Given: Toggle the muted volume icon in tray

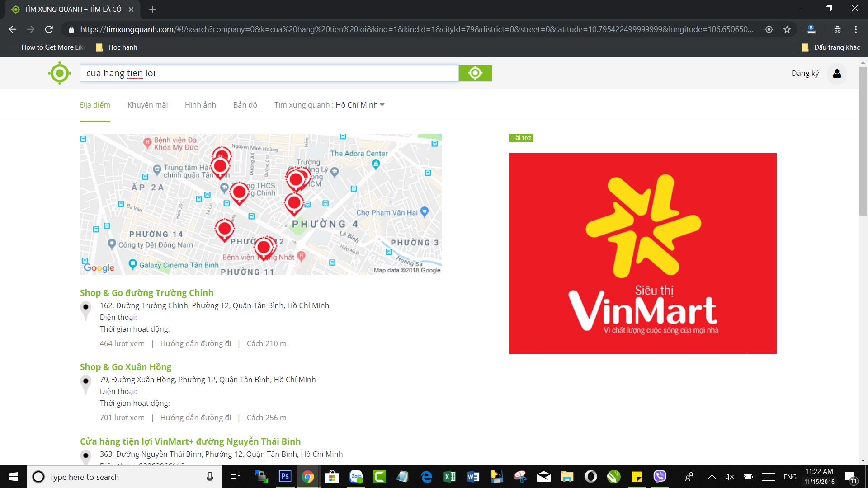Looking at the screenshot, I should (x=729, y=477).
